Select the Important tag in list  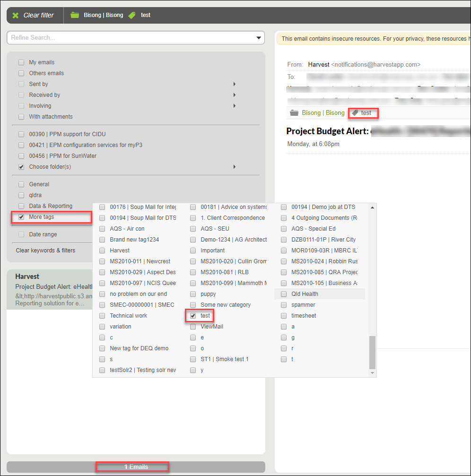tap(212, 251)
